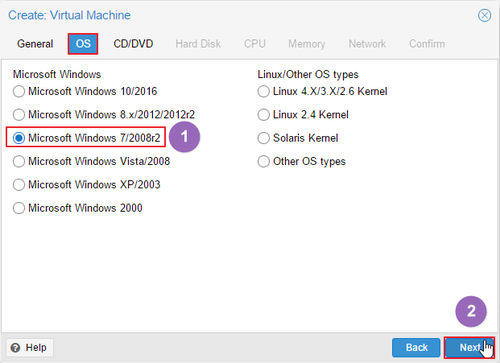Close the Create Virtual Machine dialog

click(484, 15)
